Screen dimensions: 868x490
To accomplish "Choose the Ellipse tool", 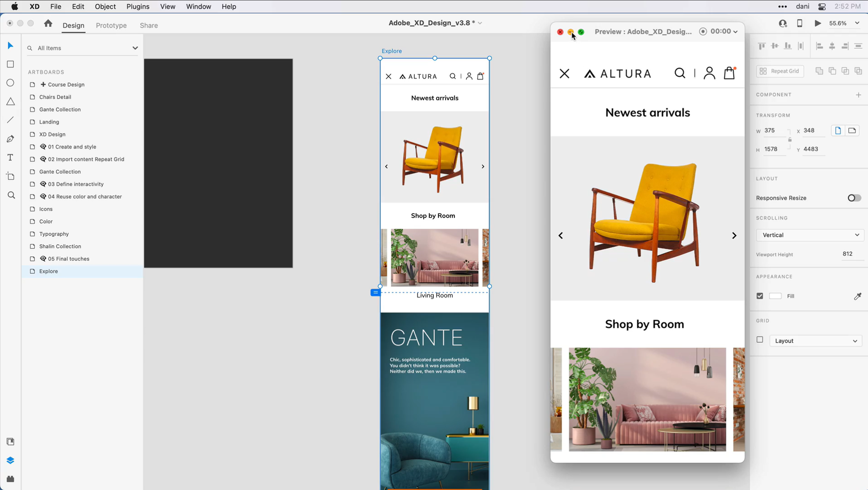I will (x=11, y=83).
